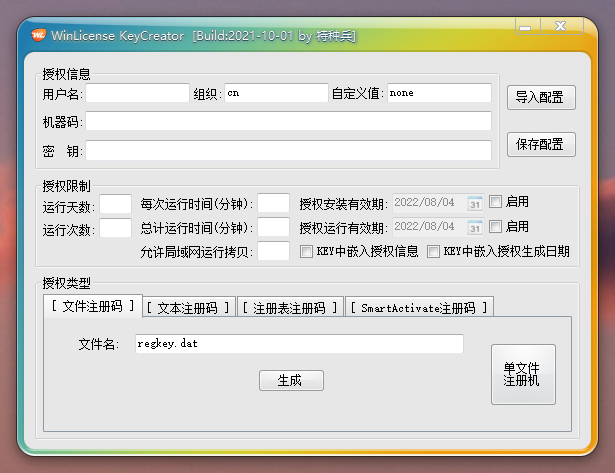
Task: Click the 生成 button
Action: 291,380
